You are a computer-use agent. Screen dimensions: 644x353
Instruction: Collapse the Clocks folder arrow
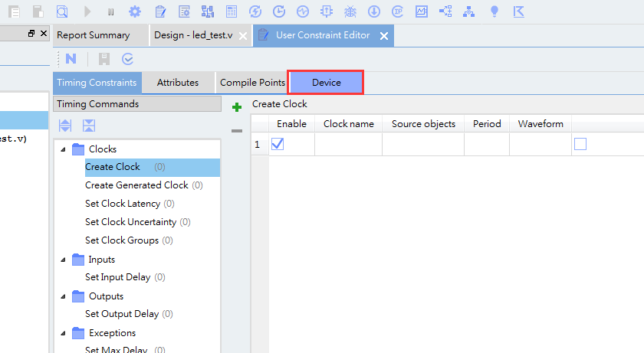click(x=63, y=149)
